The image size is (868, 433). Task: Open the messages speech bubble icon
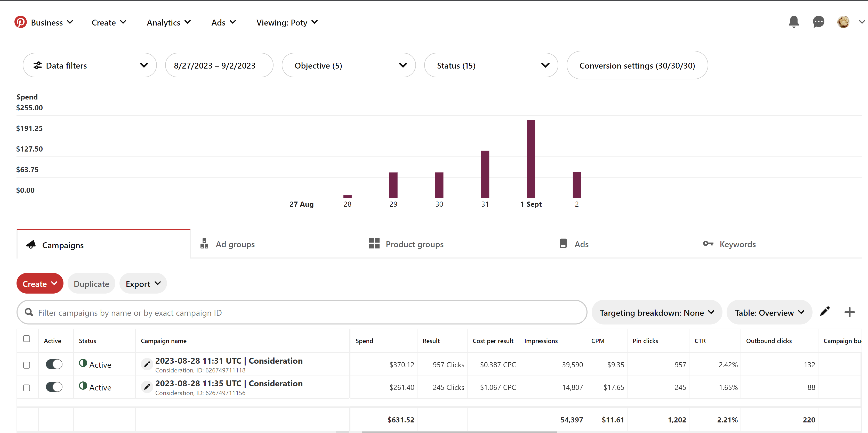click(x=818, y=22)
